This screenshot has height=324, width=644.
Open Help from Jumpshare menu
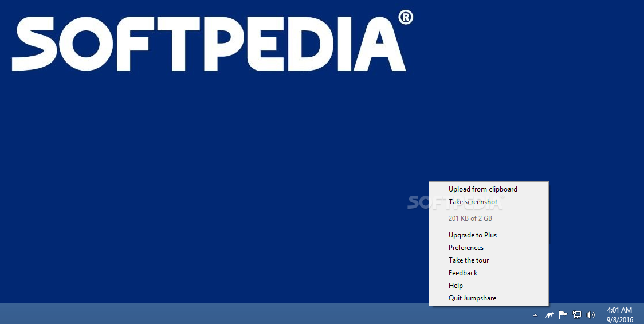click(488, 286)
